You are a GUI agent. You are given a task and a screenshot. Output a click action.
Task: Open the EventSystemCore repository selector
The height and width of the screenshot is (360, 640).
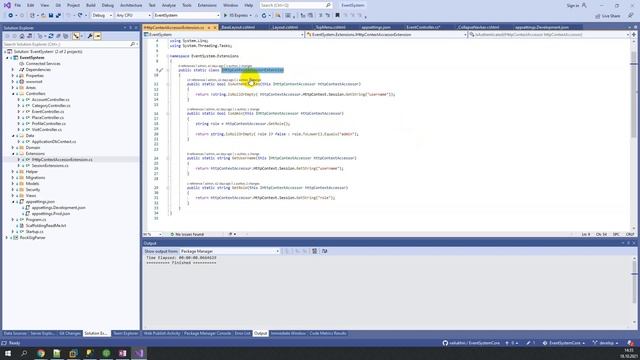click(x=563, y=343)
